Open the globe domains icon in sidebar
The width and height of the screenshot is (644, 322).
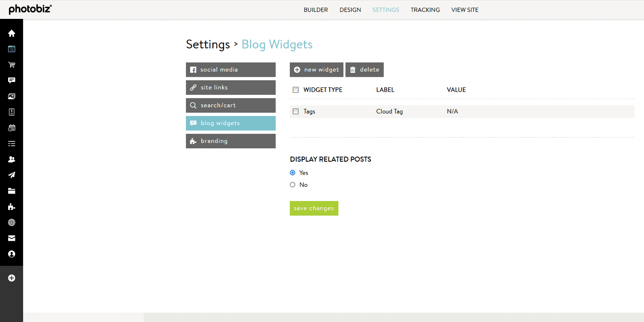coord(11,222)
